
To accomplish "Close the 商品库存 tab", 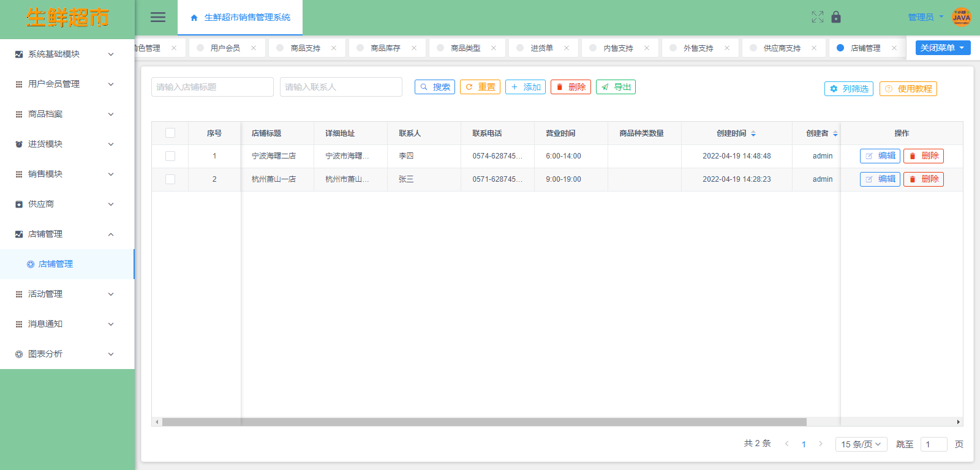I will 414,48.
